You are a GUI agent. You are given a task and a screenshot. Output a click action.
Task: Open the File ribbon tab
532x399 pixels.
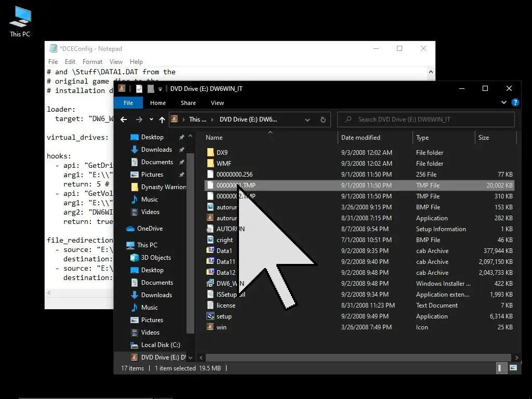coord(128,103)
